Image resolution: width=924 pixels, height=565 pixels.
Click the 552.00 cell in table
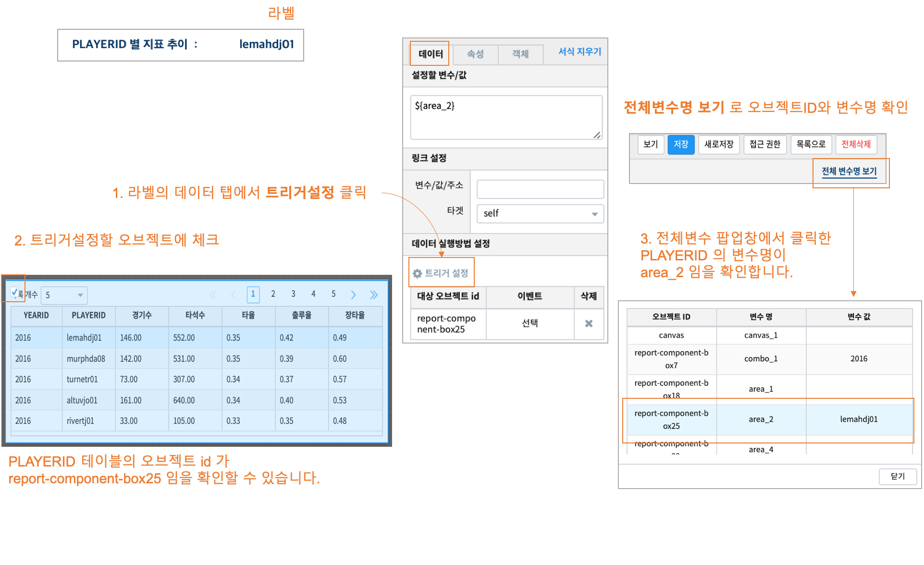click(195, 338)
